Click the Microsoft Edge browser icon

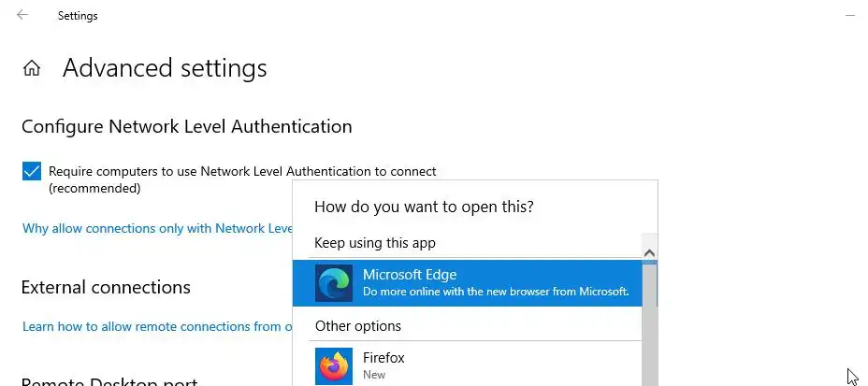[x=334, y=282]
